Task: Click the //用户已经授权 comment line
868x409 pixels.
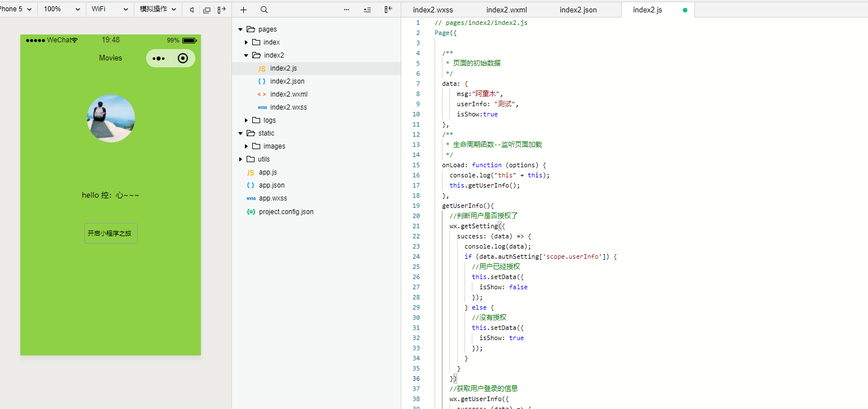Action: [x=496, y=267]
